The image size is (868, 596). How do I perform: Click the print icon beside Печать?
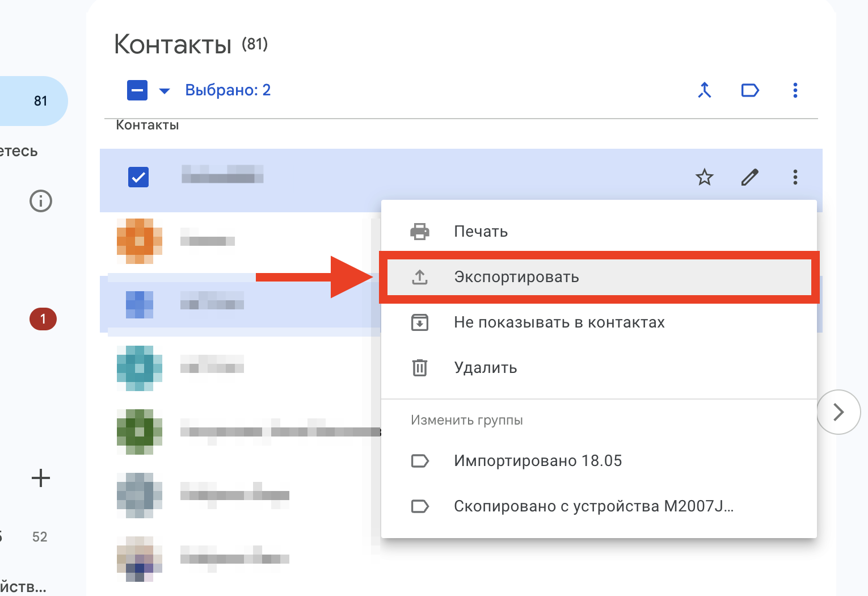420,231
